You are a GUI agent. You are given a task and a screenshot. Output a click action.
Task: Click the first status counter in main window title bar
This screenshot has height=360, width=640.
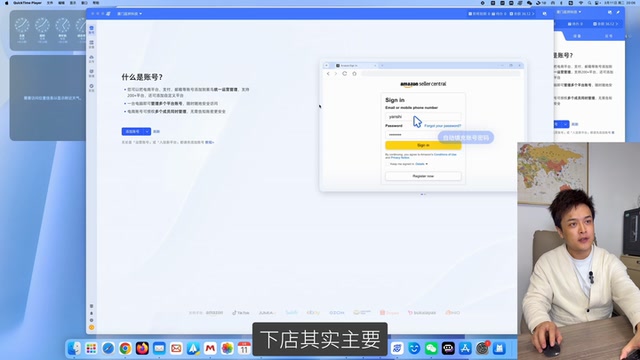point(479,14)
